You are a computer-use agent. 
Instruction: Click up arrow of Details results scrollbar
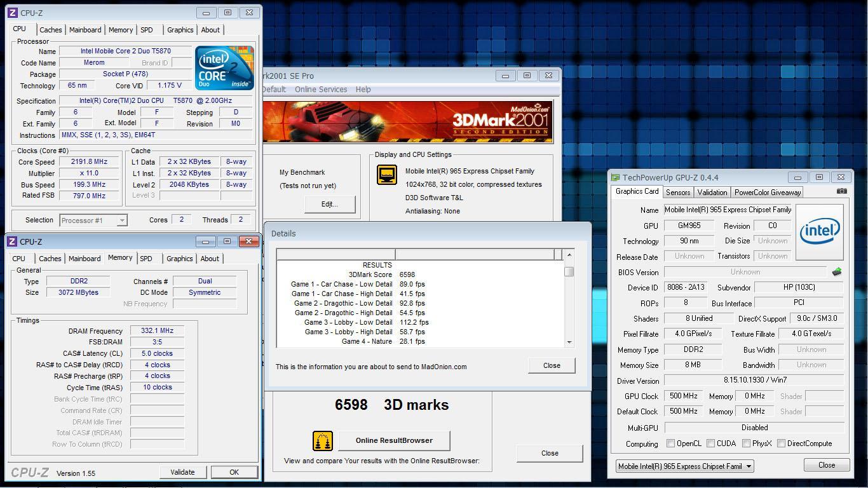coord(569,255)
